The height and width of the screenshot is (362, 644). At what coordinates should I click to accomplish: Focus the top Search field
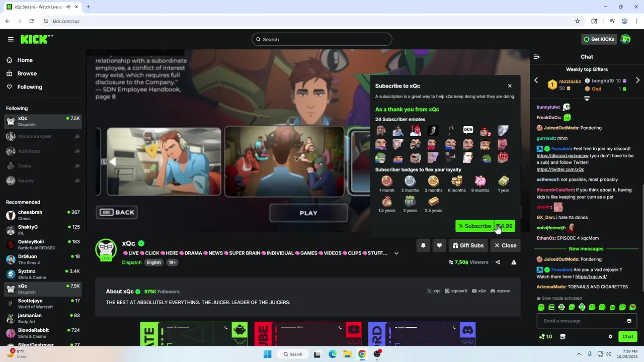pos(322,39)
